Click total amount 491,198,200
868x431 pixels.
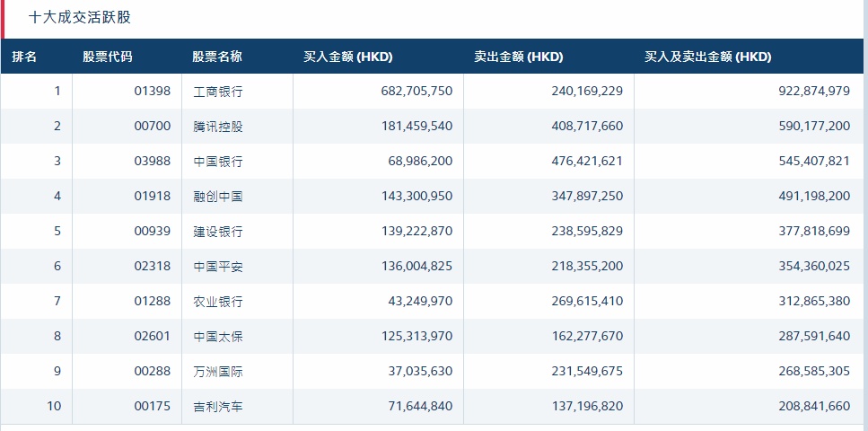pos(814,196)
